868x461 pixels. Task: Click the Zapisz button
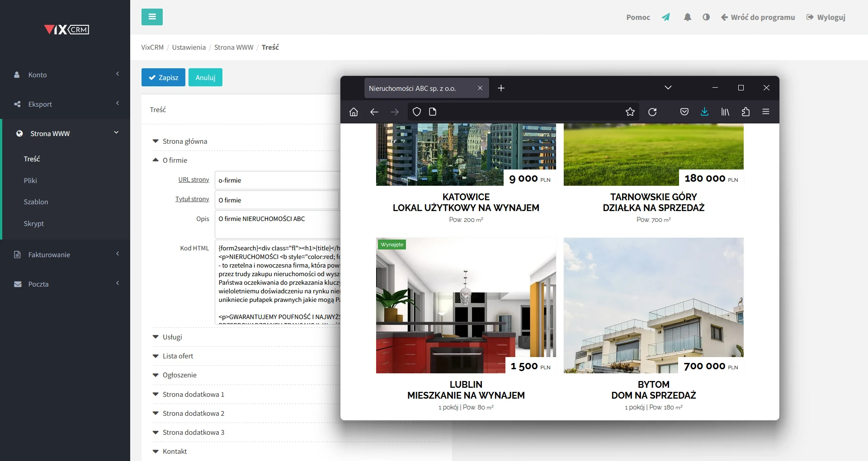163,77
